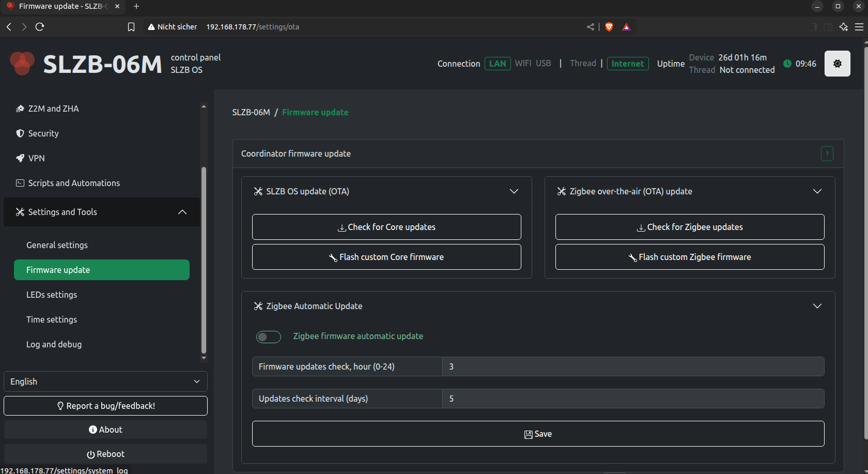Image resolution: width=868 pixels, height=474 pixels.
Task: Collapse the SLZB OS update section
Action: (514, 191)
